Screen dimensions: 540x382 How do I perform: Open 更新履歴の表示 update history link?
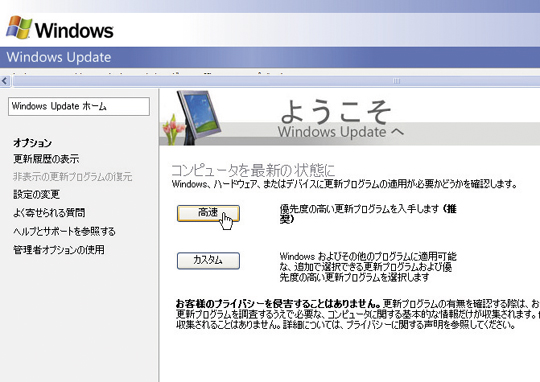[46, 159]
